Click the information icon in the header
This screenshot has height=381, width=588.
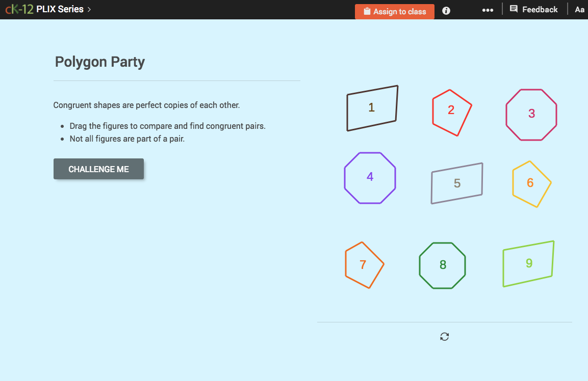coord(446,10)
